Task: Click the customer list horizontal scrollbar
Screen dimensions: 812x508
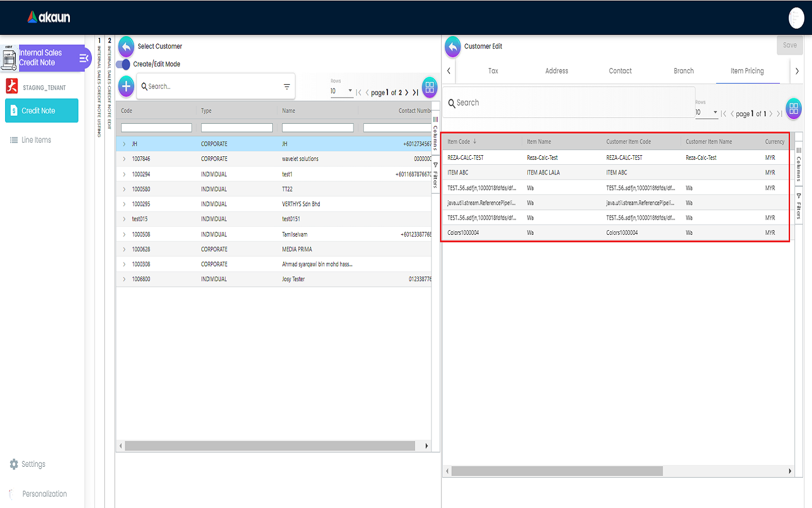Action: [270, 446]
